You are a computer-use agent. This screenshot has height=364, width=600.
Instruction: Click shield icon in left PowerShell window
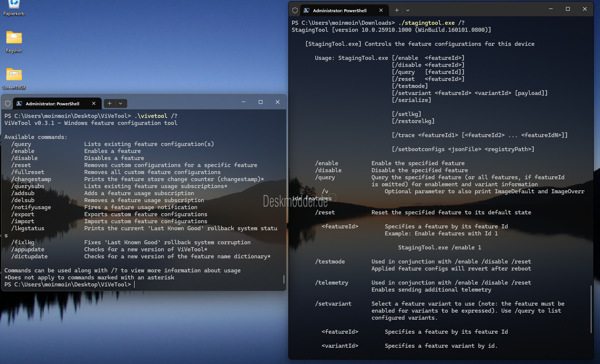click(8, 103)
